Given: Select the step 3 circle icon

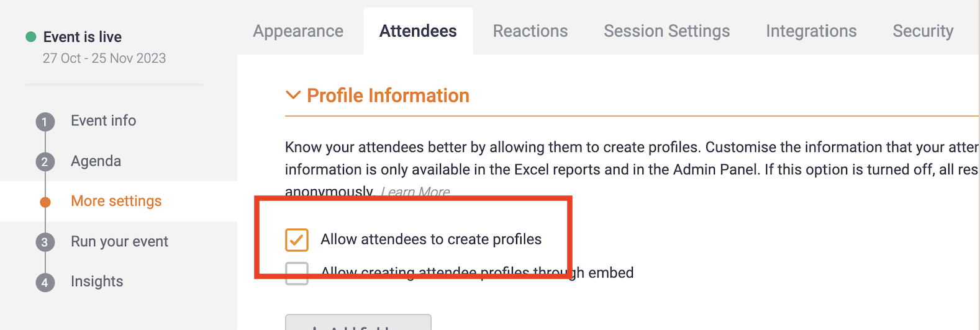Looking at the screenshot, I should [x=45, y=242].
